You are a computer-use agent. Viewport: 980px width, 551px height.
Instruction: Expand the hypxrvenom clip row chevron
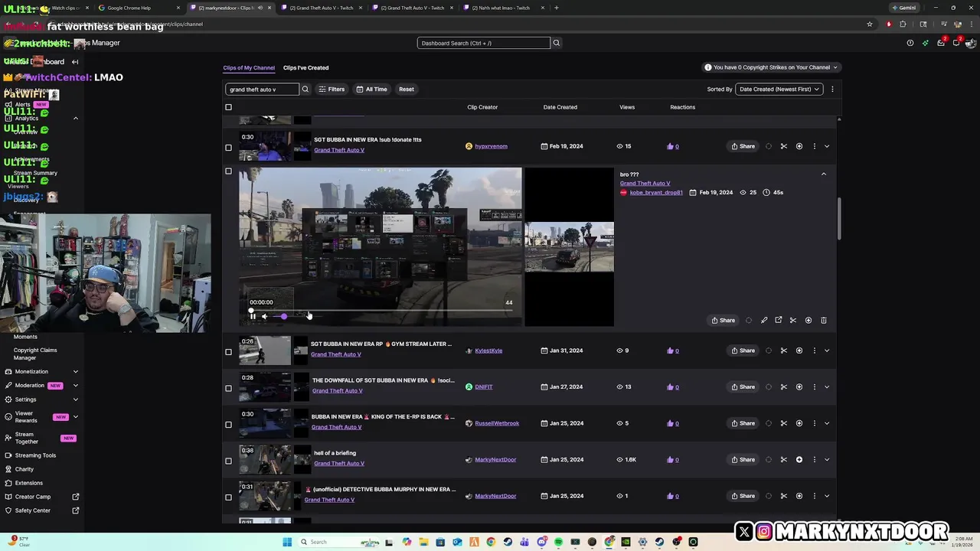click(x=827, y=146)
